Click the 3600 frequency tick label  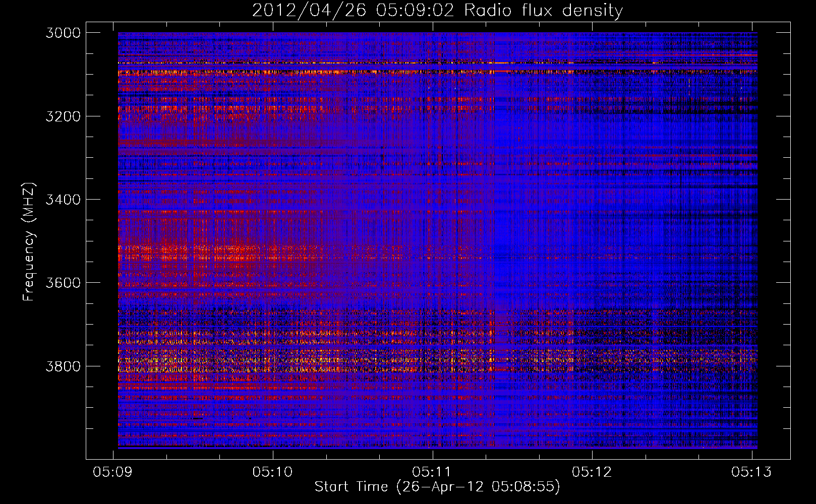click(63, 283)
